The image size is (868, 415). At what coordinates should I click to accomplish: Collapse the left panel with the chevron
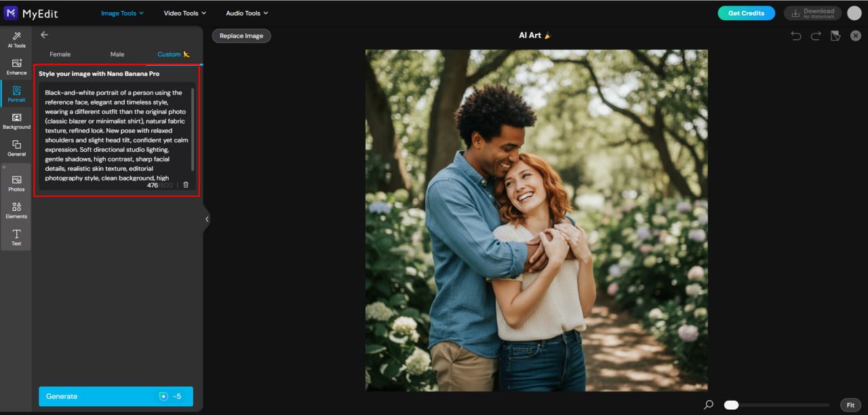click(x=207, y=218)
